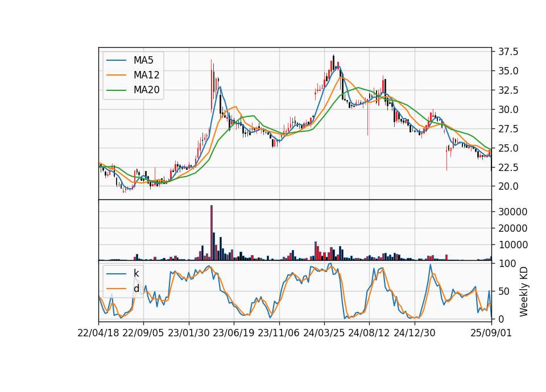Image resolution: width=546 pixels, height=392 pixels.
Task: Click the 23/11/06 date tick label
Action: (x=279, y=333)
